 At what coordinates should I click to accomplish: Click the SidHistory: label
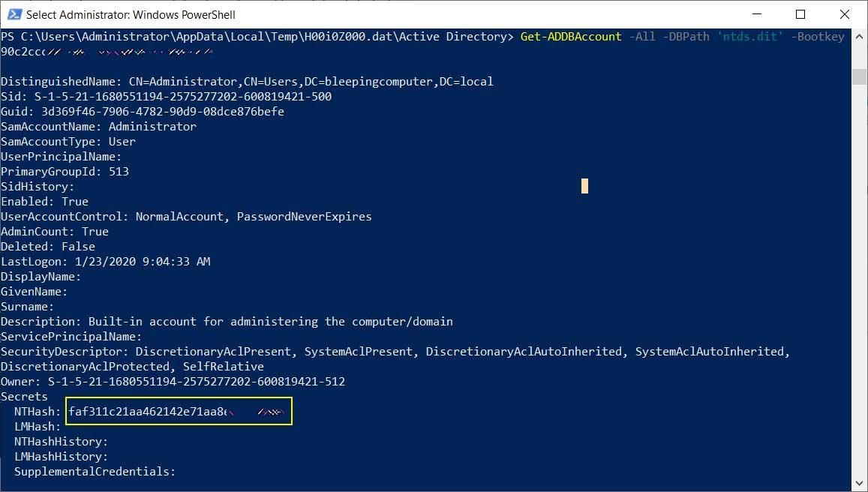(38, 187)
